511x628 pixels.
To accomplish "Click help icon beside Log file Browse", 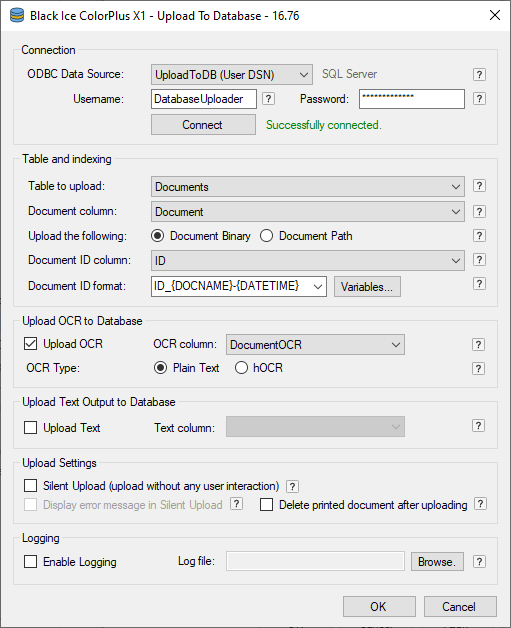I will pyautogui.click(x=479, y=562).
